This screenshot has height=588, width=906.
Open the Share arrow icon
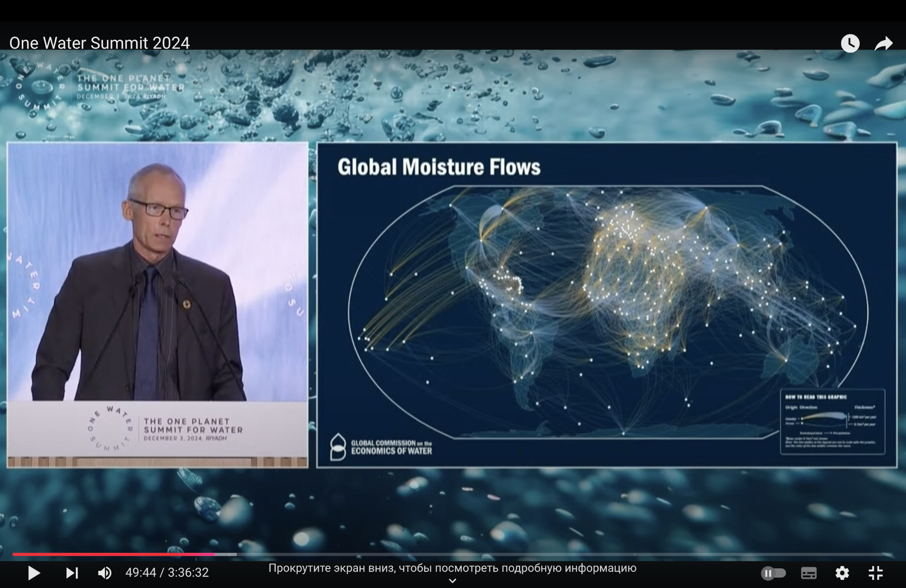(883, 43)
